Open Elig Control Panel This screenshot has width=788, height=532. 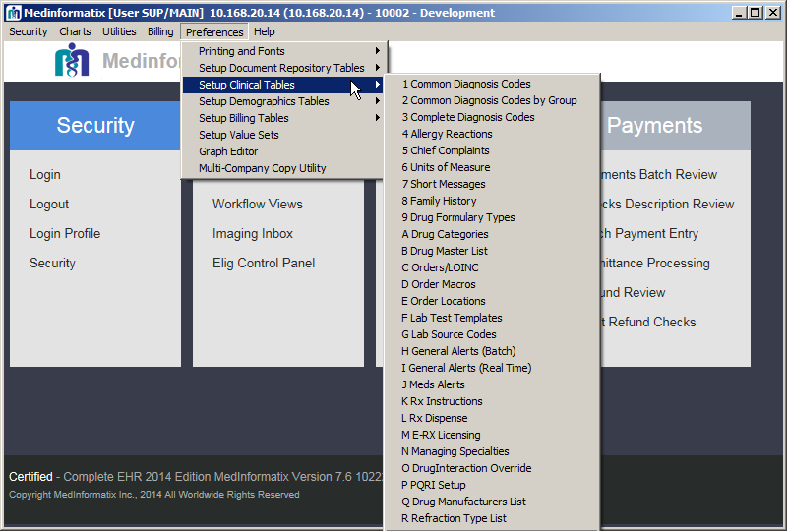(x=264, y=264)
